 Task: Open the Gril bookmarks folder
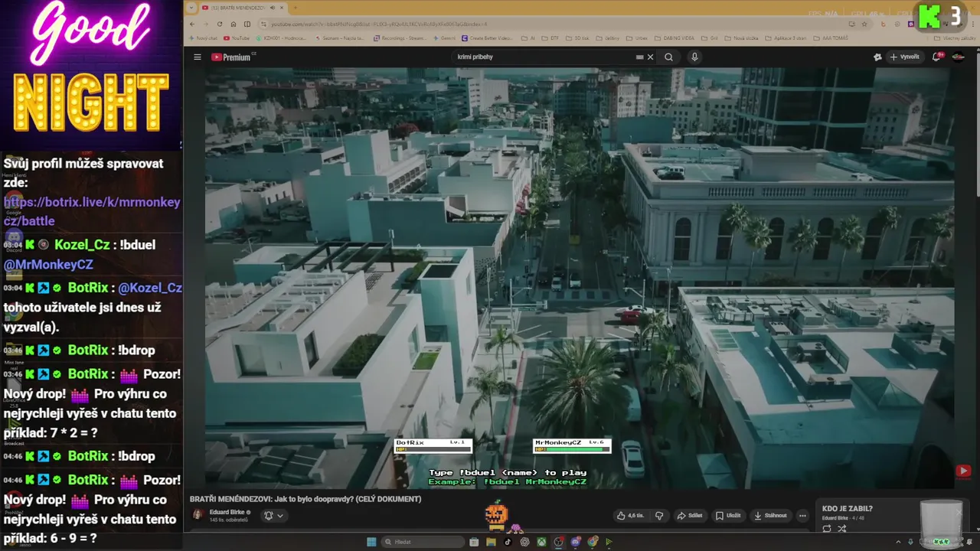click(710, 37)
